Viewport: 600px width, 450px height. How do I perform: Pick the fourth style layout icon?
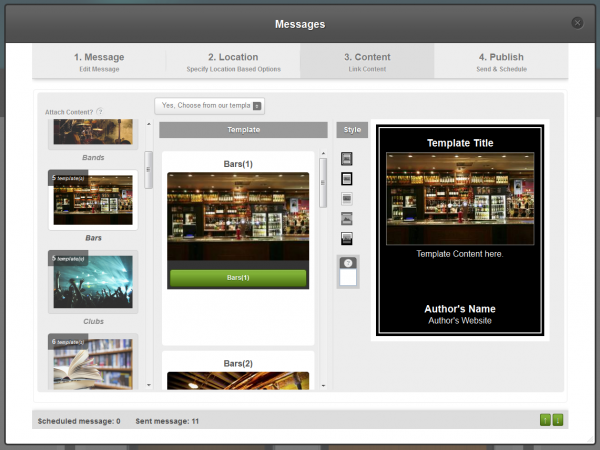click(347, 218)
